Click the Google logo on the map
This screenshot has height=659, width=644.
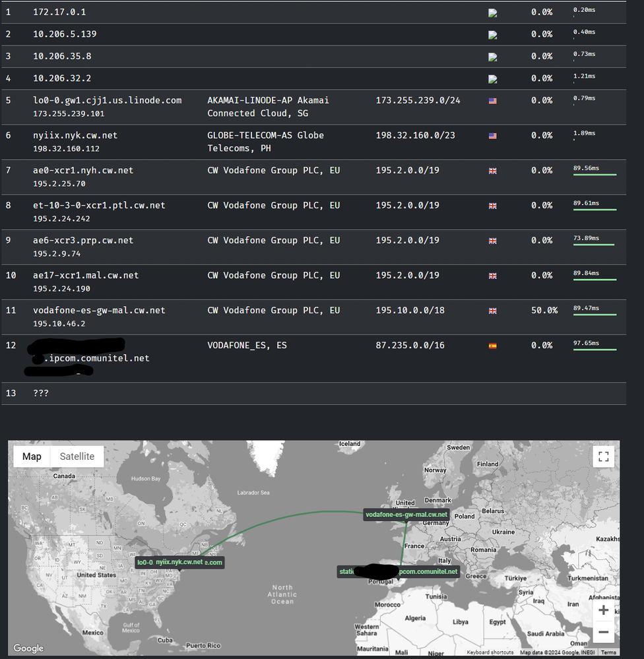[x=29, y=648]
